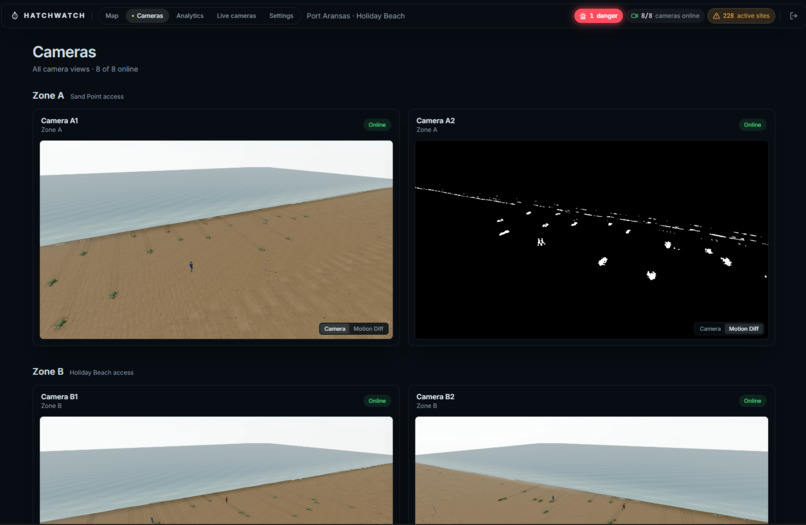806x525 pixels.
Task: Click the Camera A2 title
Action: (435, 121)
